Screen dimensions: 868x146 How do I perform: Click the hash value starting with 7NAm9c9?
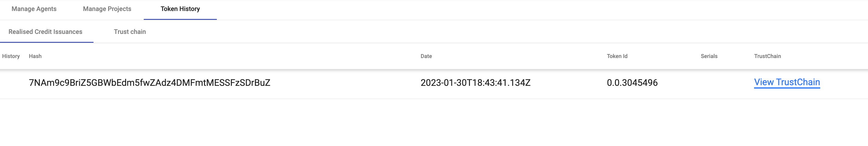click(x=149, y=83)
